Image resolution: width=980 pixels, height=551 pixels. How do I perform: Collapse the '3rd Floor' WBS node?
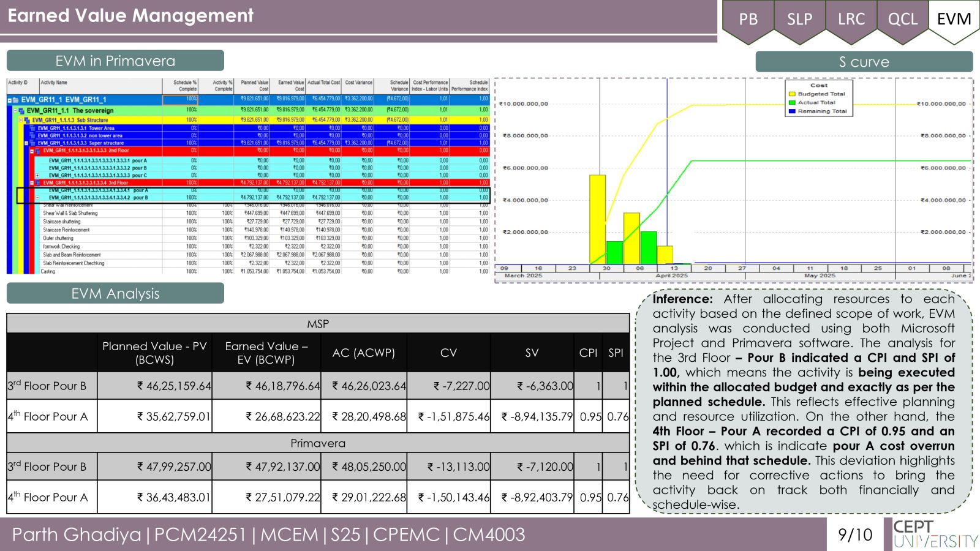coord(32,182)
